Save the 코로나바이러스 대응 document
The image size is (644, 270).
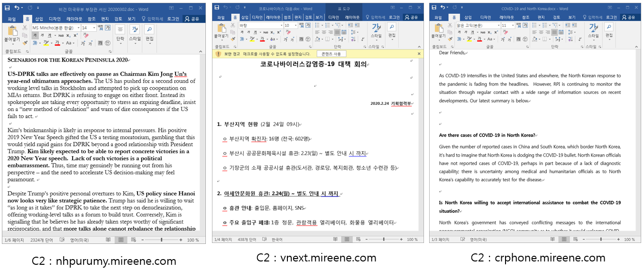pos(217,7)
